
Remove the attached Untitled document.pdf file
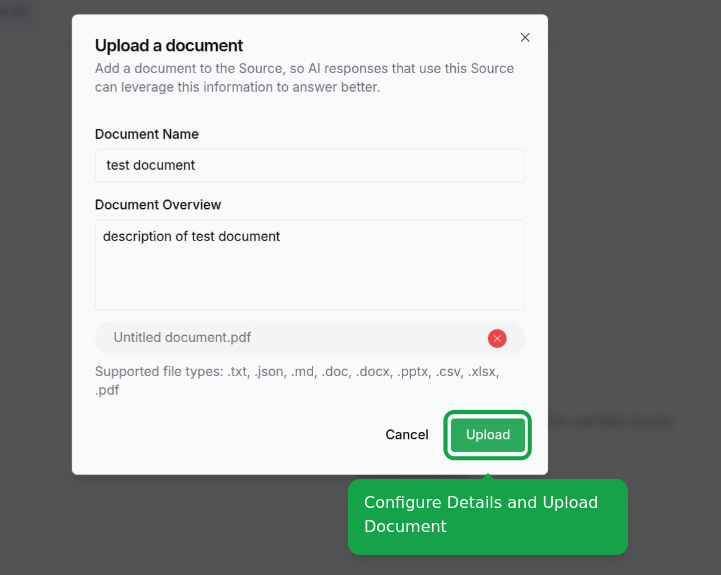(x=497, y=339)
